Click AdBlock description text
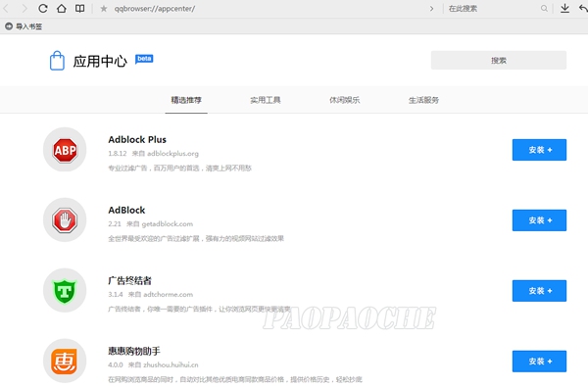This screenshot has height=387, width=588. pyautogui.click(x=196, y=238)
